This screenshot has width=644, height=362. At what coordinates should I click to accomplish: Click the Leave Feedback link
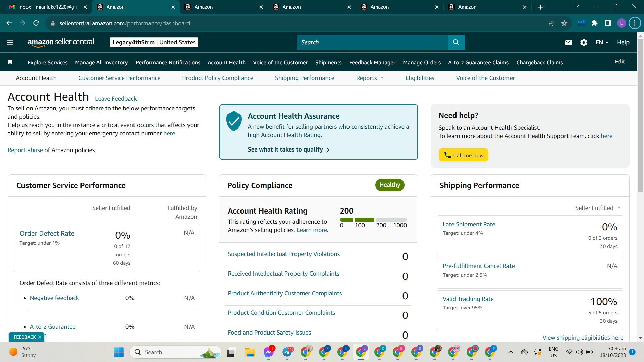click(x=116, y=99)
